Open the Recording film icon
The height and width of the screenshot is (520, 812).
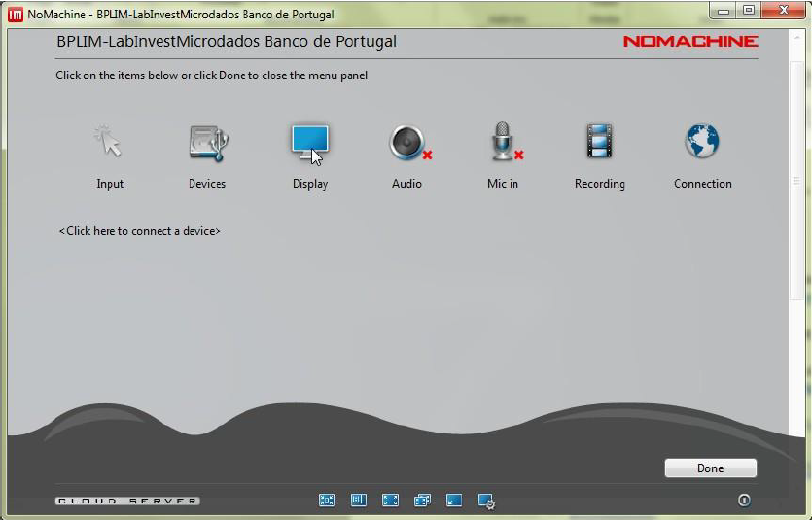599,143
